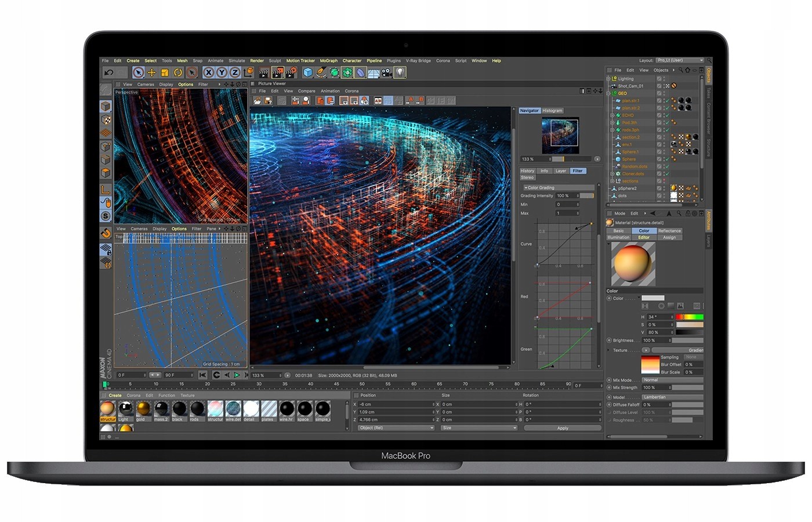Toggle plan.str.1 green enable checkmark
This screenshot has height=522, width=812.
point(667,101)
